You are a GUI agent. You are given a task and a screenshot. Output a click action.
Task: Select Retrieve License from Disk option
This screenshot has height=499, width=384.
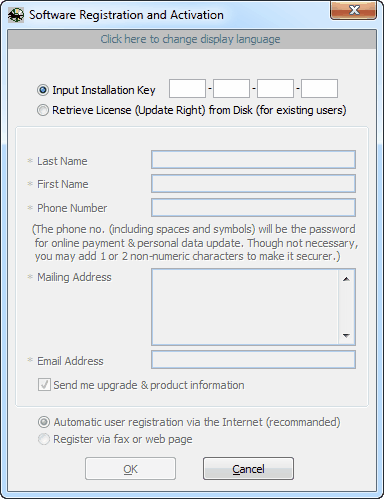[43, 110]
